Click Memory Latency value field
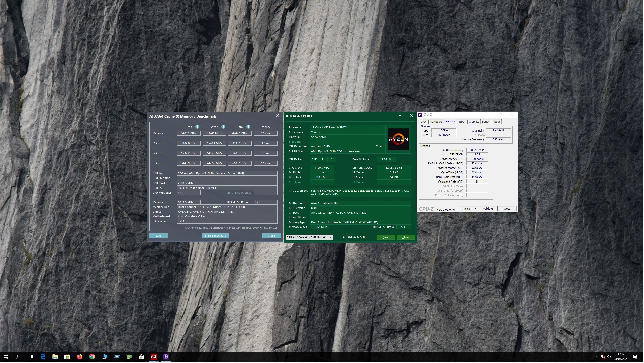Viewport: 644px width, 363px height. click(265, 133)
